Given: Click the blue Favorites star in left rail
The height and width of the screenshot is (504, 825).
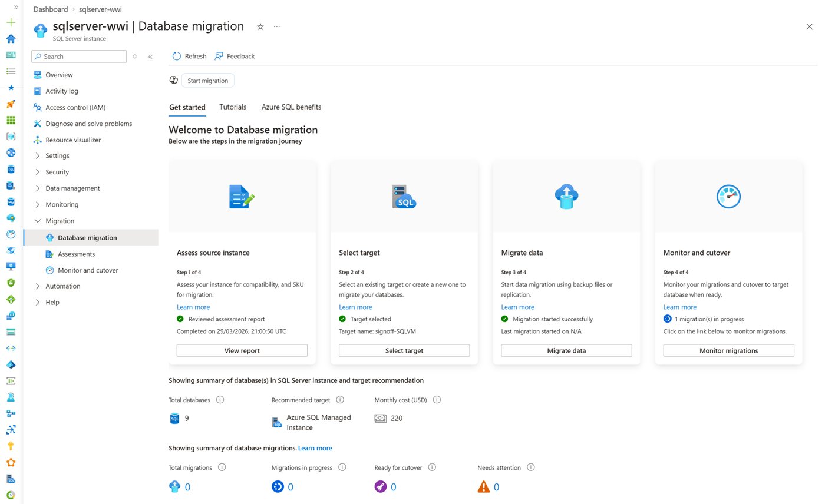Looking at the screenshot, I should (11, 88).
